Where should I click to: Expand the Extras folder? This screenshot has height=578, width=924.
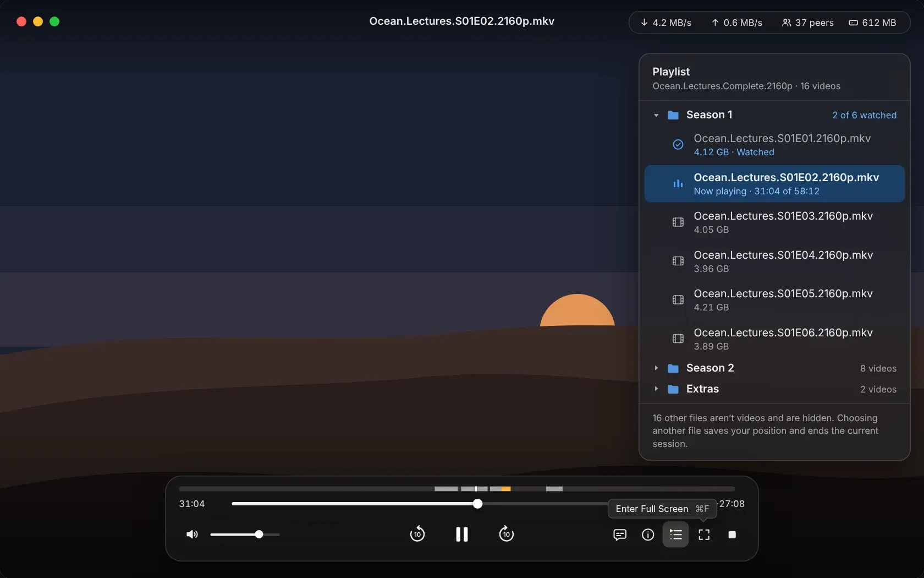click(x=656, y=389)
